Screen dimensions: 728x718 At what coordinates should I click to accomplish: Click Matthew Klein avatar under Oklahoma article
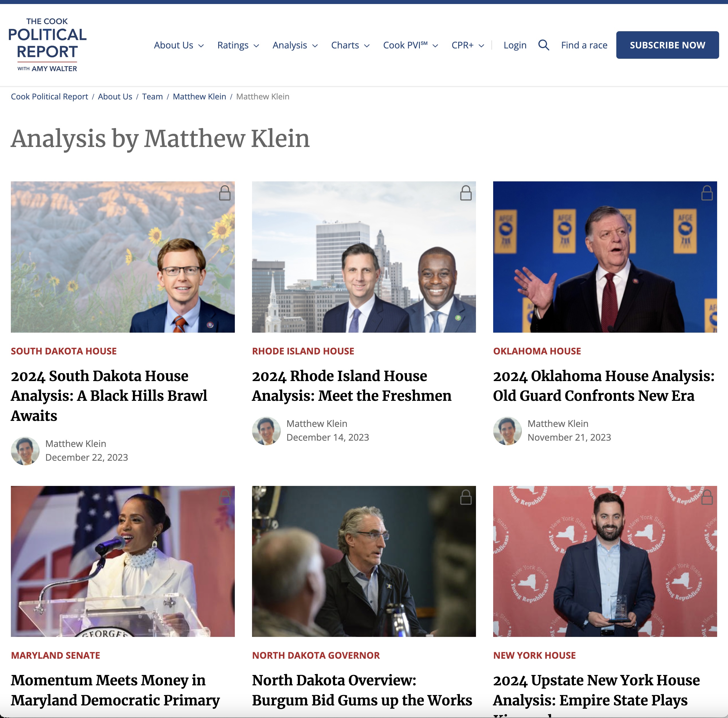click(x=507, y=431)
